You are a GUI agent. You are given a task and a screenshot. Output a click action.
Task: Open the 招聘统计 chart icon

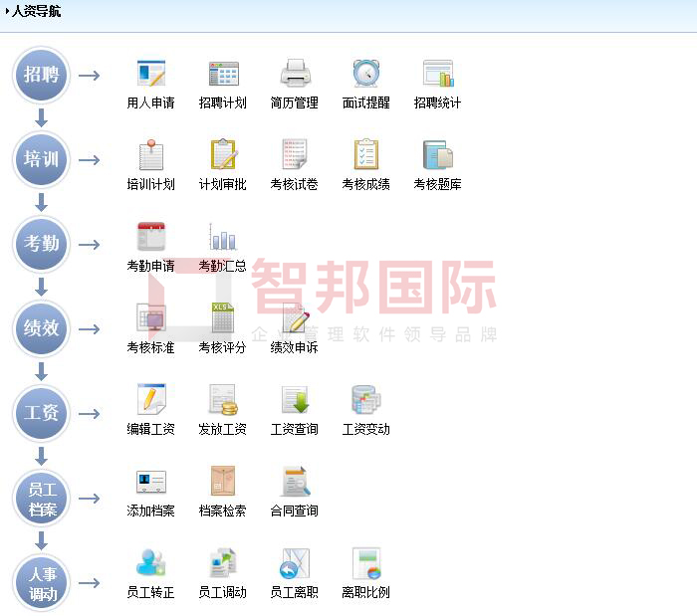438,75
